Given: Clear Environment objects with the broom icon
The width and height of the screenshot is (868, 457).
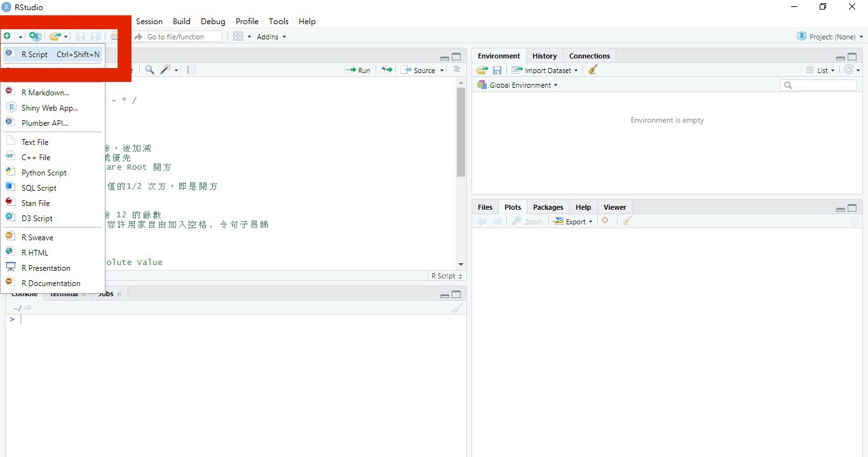Looking at the screenshot, I should click(593, 70).
